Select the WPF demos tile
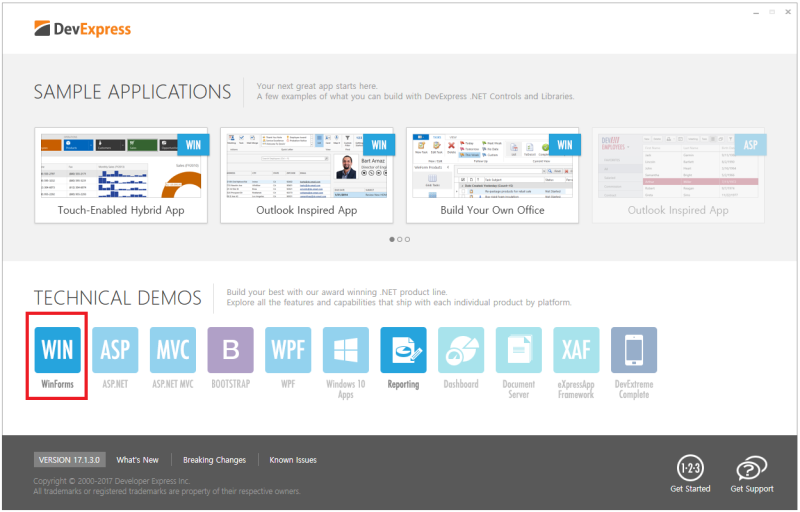The height and width of the screenshot is (512, 800). pyautogui.click(x=288, y=350)
